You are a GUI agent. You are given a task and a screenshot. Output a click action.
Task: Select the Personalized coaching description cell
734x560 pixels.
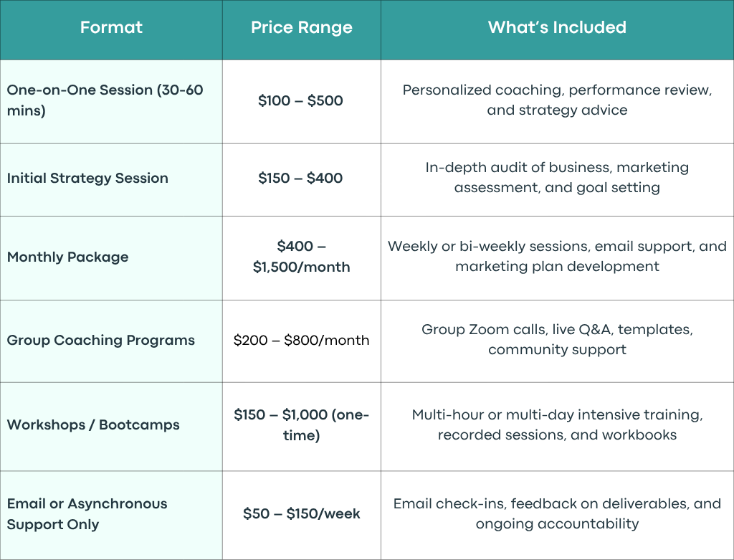[557, 102]
